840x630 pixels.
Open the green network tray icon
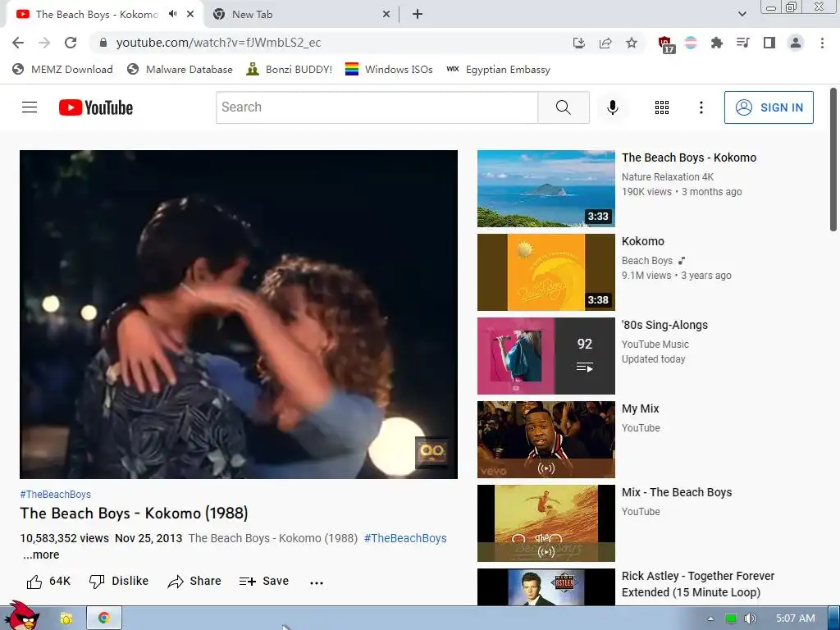pos(730,619)
